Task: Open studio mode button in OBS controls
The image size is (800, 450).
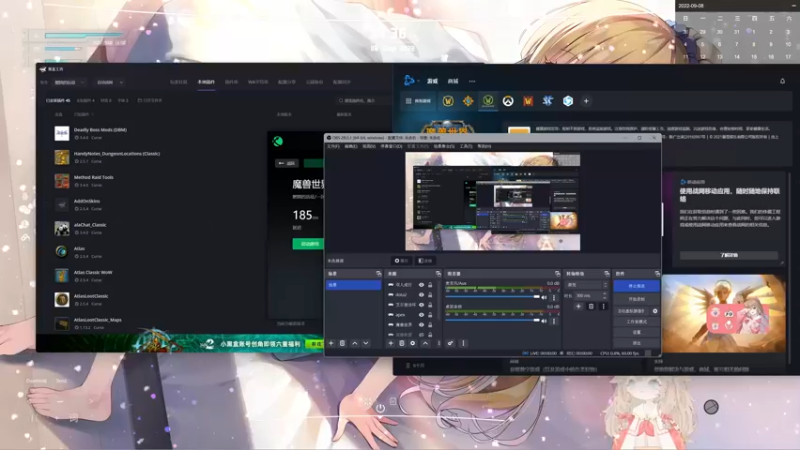Action: [636, 322]
